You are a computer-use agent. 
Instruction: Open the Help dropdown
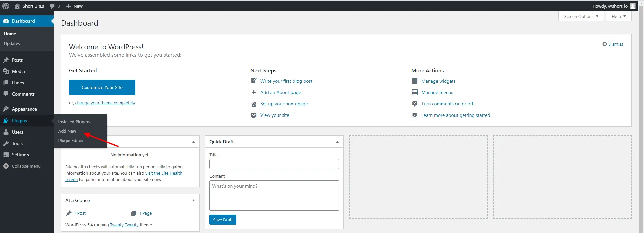[619, 16]
